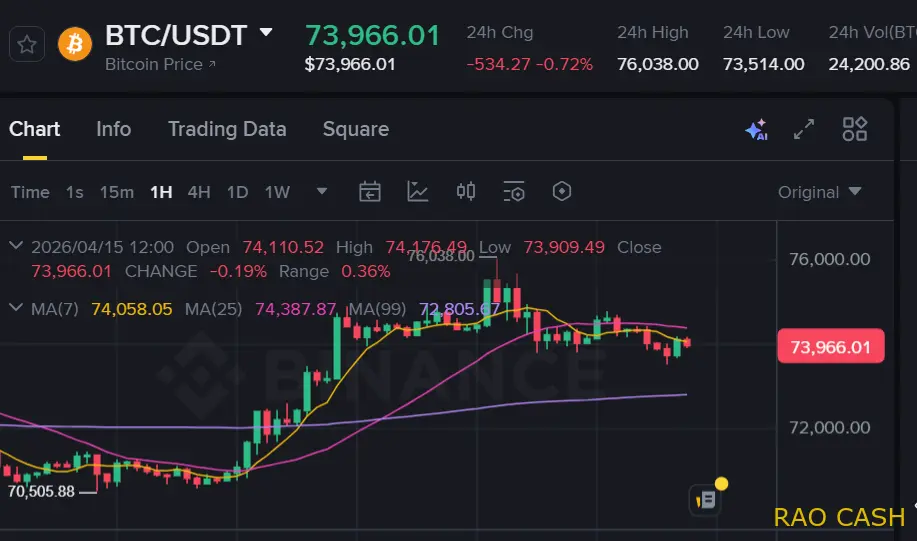This screenshot has height=541, width=917.
Task: Click the Open value 74,110.52
Action: point(283,247)
